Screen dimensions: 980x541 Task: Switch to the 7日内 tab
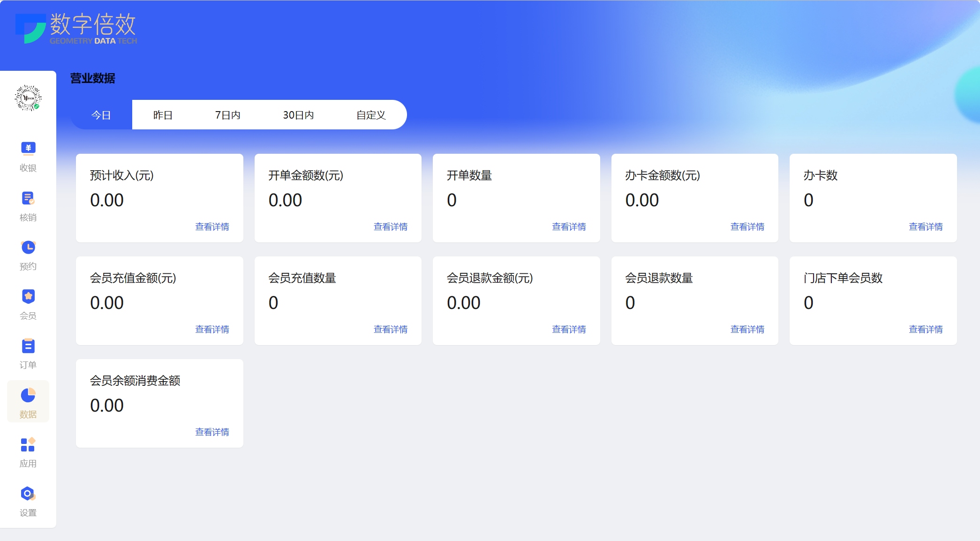tap(228, 115)
